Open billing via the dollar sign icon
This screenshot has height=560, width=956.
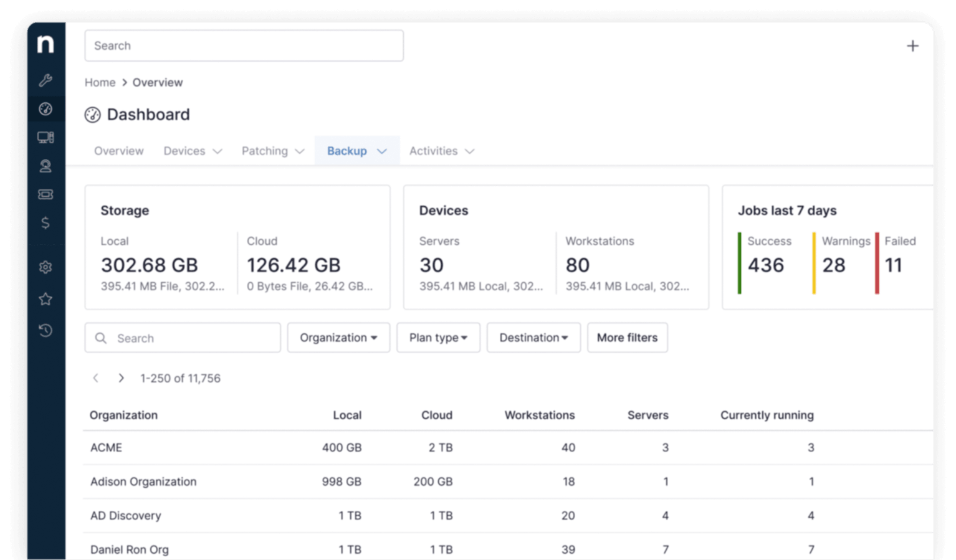(x=44, y=222)
